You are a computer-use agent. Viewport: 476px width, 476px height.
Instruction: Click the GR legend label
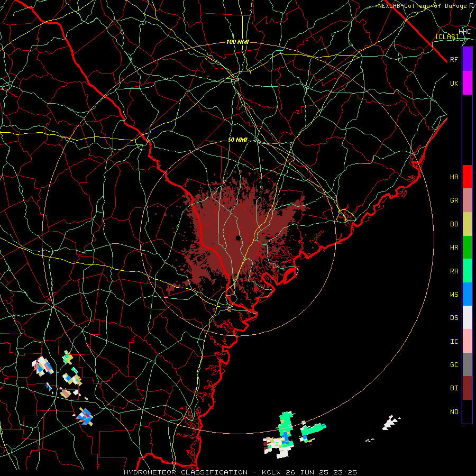[454, 200]
